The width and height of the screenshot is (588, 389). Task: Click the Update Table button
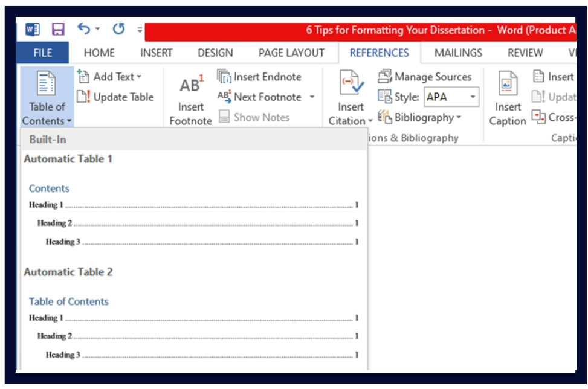point(115,97)
